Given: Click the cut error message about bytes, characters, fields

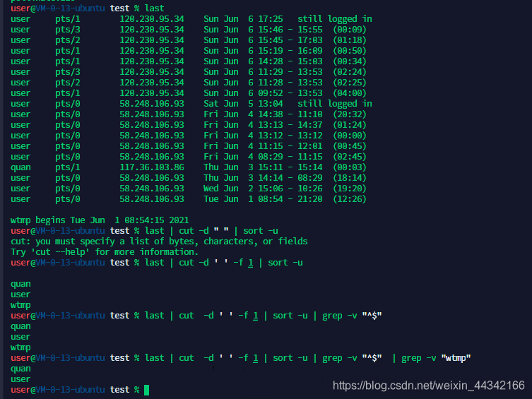Looking at the screenshot, I should pyautogui.click(x=159, y=242).
